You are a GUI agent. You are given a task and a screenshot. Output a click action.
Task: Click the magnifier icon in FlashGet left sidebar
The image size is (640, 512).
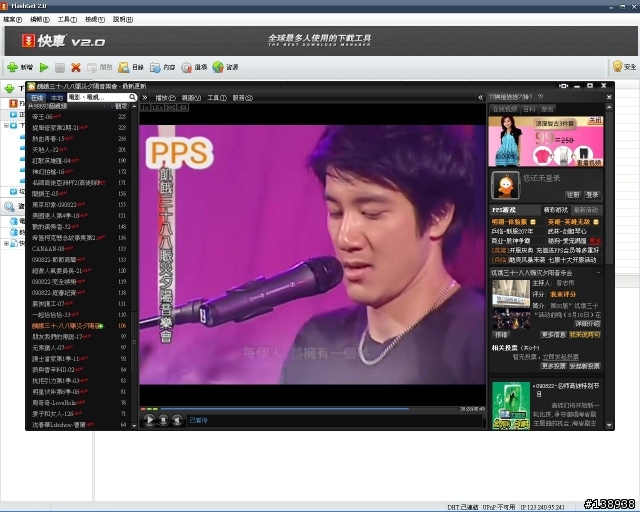coord(9,206)
